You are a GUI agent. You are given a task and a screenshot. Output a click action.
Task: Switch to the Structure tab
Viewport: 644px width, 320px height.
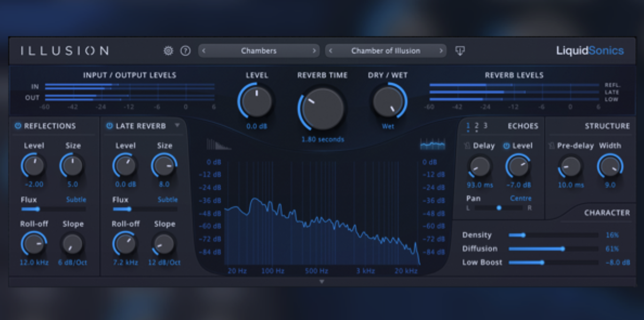pyautogui.click(x=607, y=126)
